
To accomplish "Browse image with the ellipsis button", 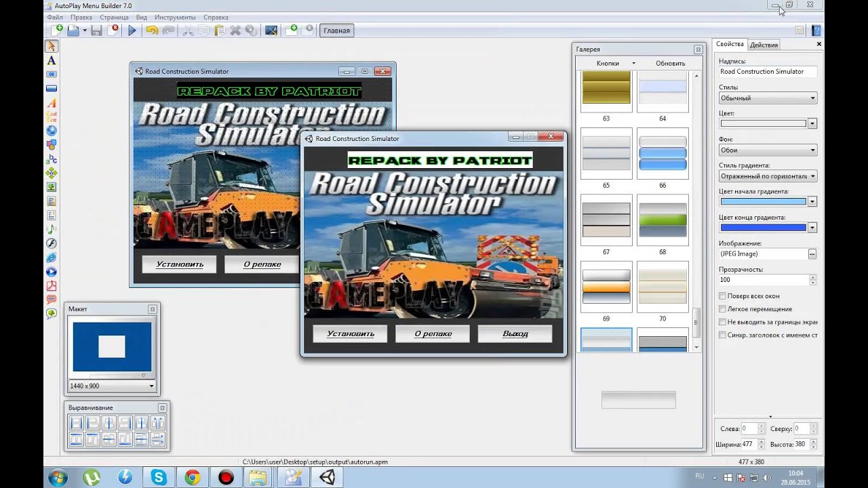I will (812, 253).
